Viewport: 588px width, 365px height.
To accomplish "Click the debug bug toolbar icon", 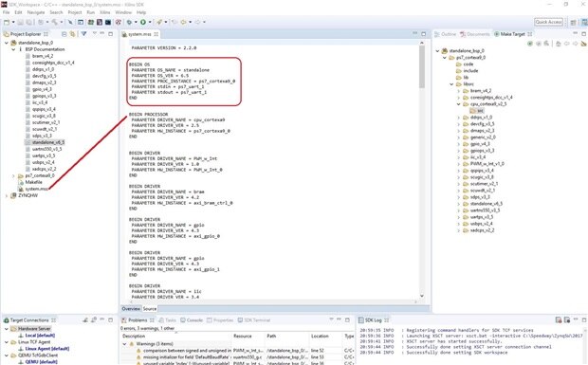I will tap(129, 22).
